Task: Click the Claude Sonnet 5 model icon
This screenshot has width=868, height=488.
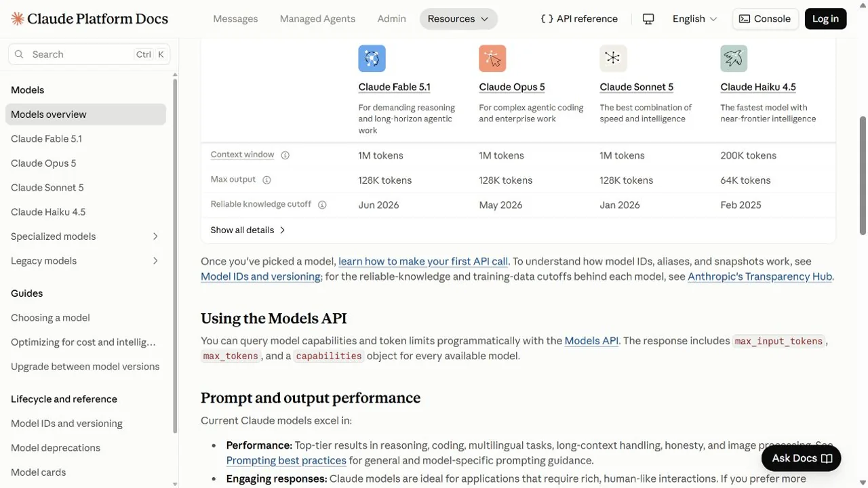Action: click(613, 58)
